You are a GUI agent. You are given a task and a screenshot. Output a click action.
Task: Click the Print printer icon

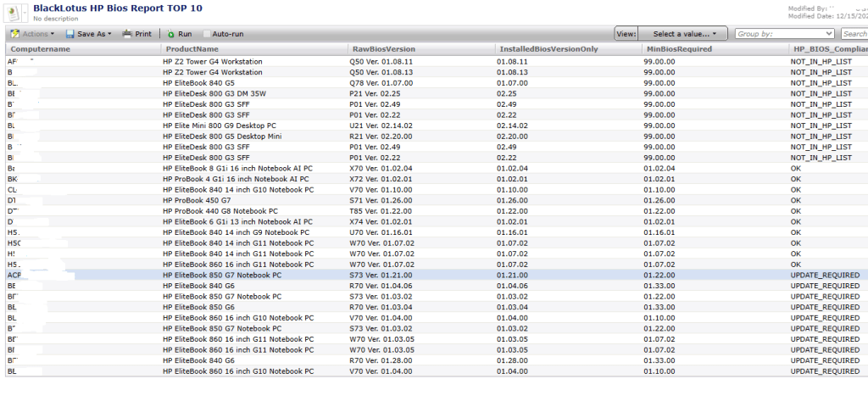point(127,34)
